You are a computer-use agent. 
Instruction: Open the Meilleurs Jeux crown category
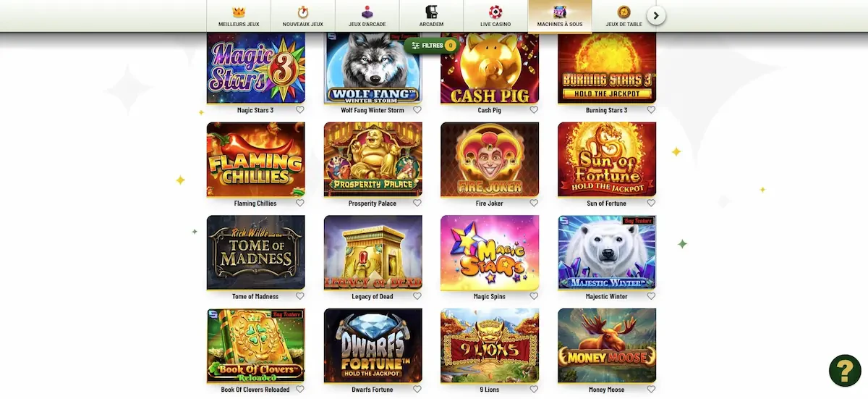[239, 16]
